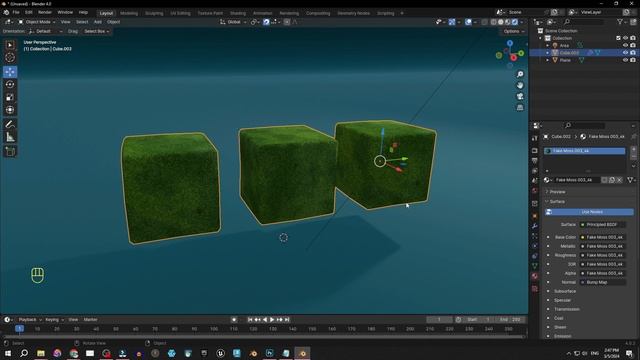Viewport: 640px width, 360px height.
Task: Open the Object Mode dropdown
Action: coord(37,22)
